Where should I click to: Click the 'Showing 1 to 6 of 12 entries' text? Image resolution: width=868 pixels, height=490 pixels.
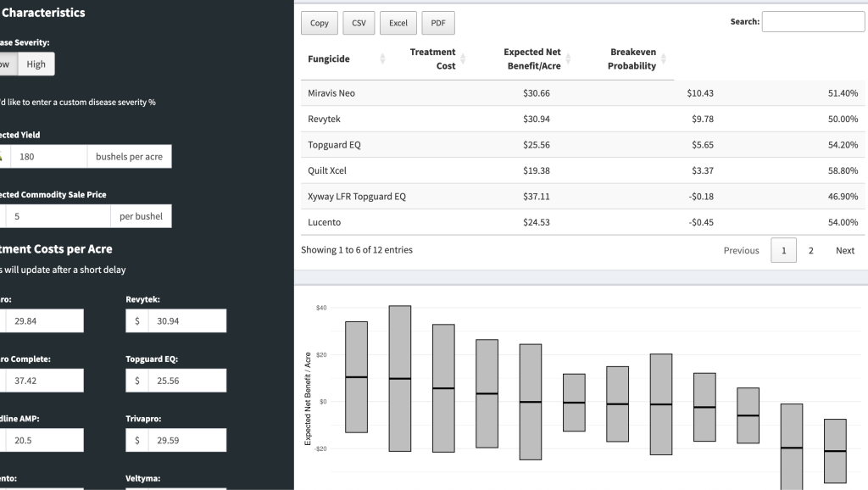pyautogui.click(x=357, y=250)
